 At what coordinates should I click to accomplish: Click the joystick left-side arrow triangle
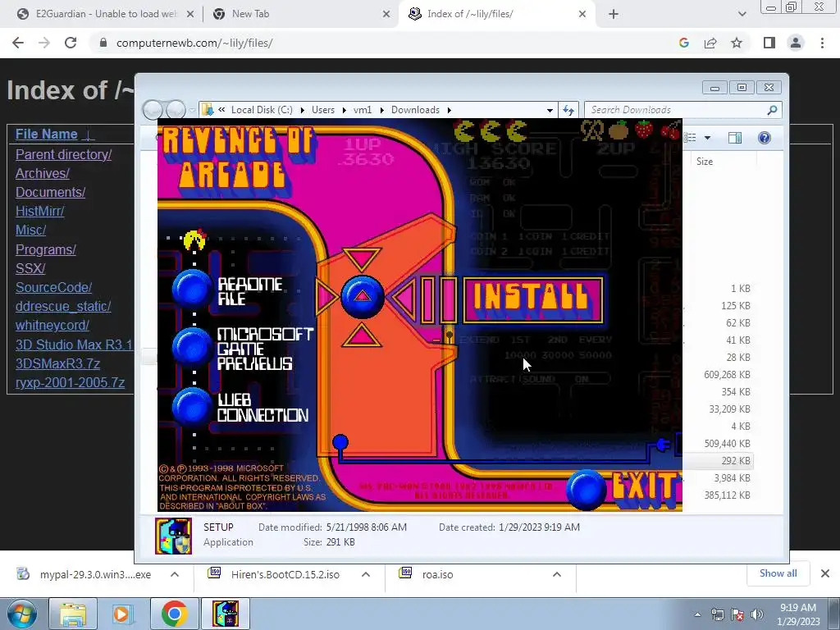tap(326, 296)
